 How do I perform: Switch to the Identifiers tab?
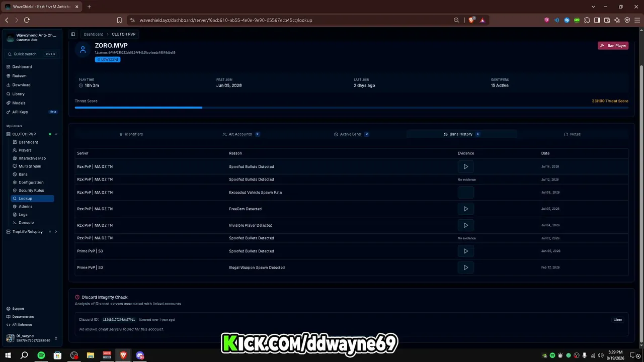tap(131, 134)
